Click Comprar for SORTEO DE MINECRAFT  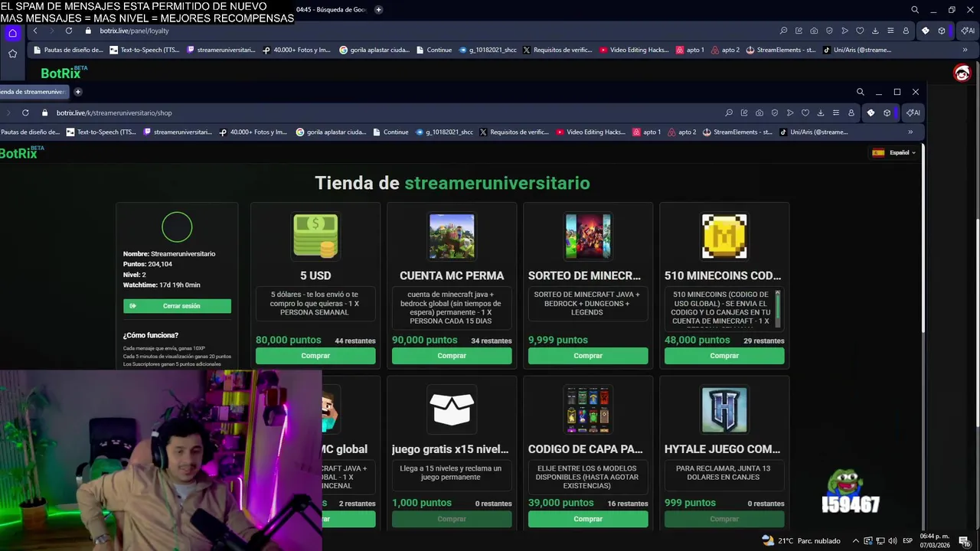(588, 356)
